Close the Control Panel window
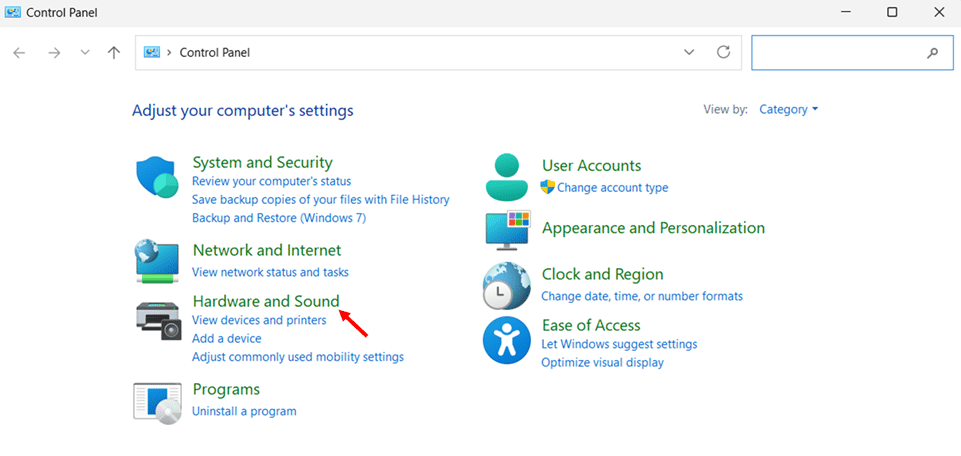Viewport: 961px width, 456px height. click(939, 12)
